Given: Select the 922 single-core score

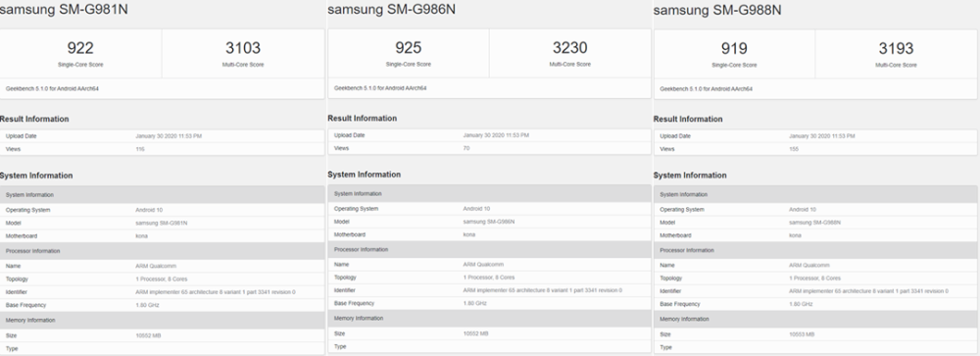Looking at the screenshot, I should point(80,48).
